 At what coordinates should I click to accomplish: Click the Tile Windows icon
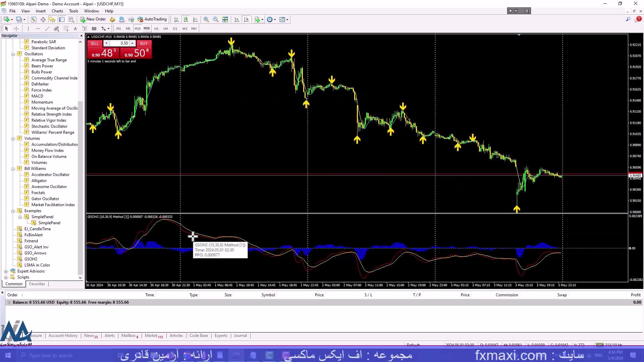225,19
